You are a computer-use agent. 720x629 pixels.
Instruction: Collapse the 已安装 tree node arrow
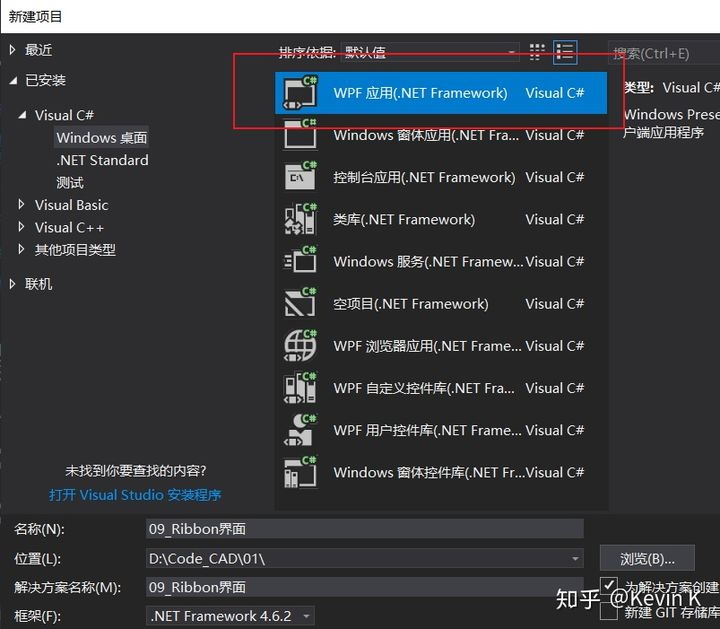pyautogui.click(x=13, y=81)
